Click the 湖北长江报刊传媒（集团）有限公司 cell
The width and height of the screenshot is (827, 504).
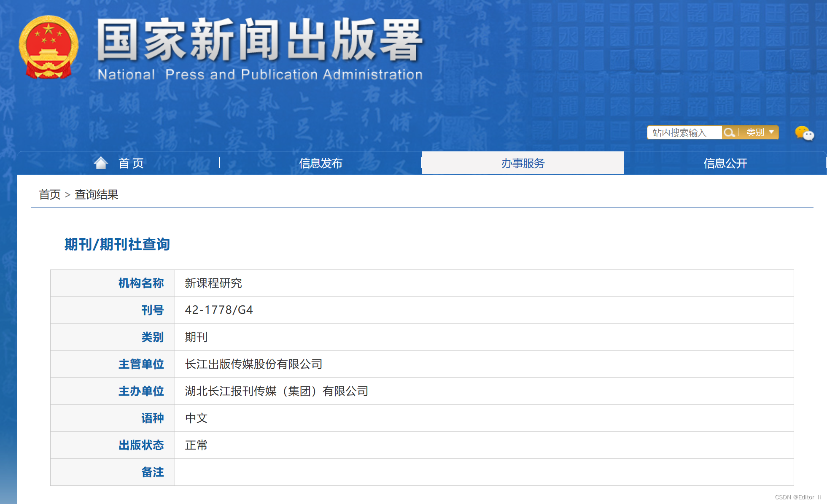click(276, 391)
